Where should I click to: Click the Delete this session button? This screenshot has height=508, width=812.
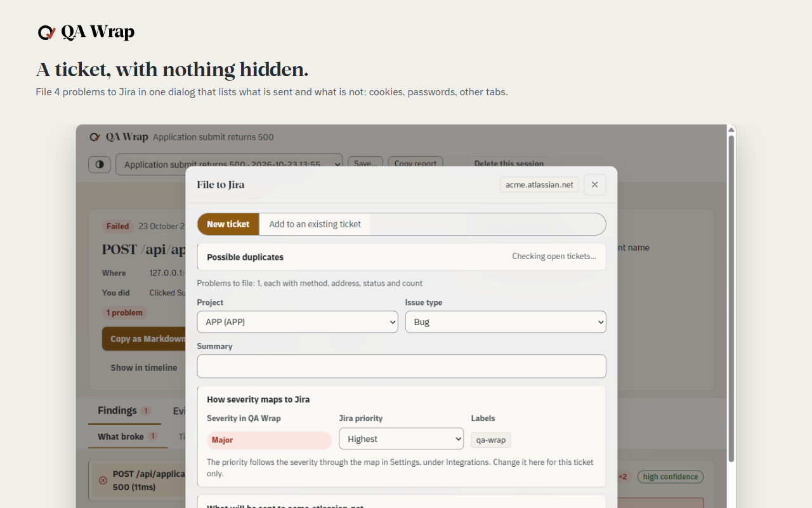(x=509, y=164)
